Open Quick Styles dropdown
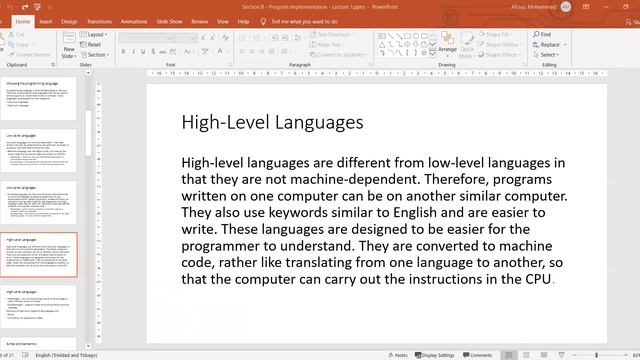 tap(467, 45)
